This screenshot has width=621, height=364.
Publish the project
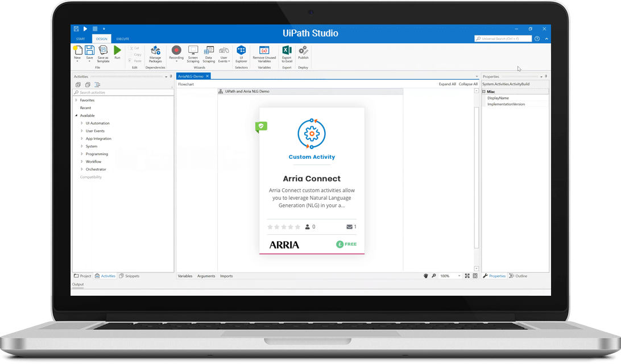(x=303, y=53)
